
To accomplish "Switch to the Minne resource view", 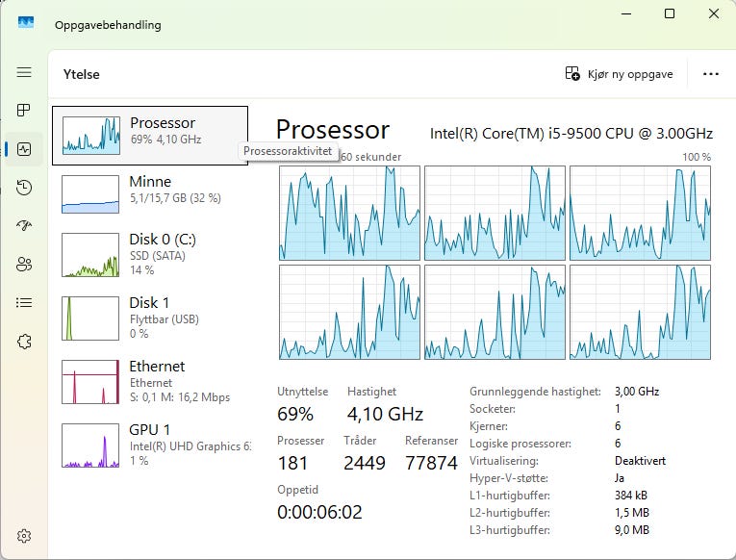I will 149,194.
